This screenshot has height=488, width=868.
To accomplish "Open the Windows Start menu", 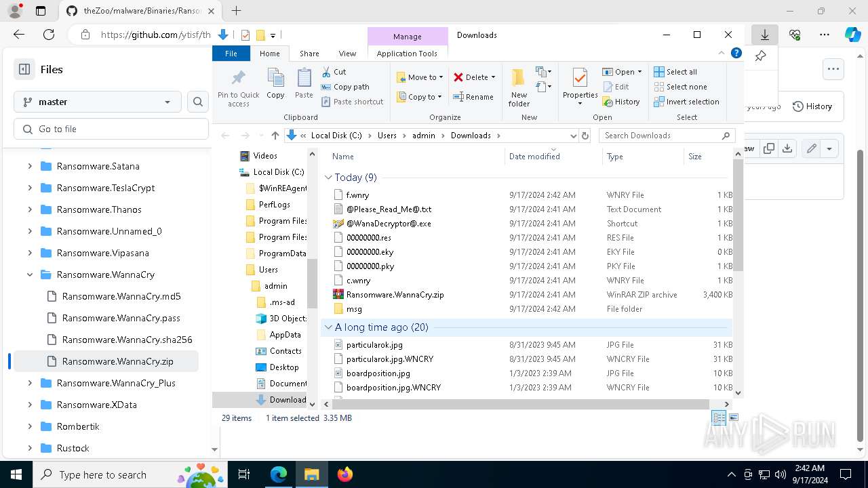I will [16, 474].
